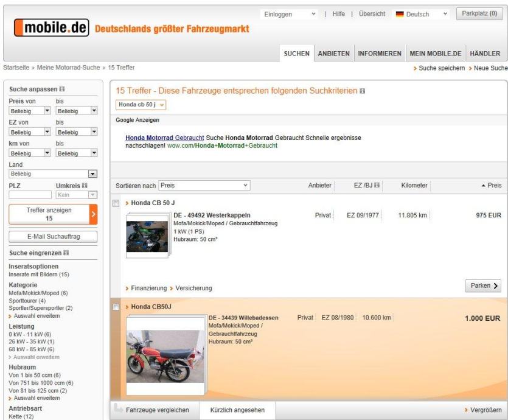
Task: Filter by Sporttourer (4) category
Action: 27,301
